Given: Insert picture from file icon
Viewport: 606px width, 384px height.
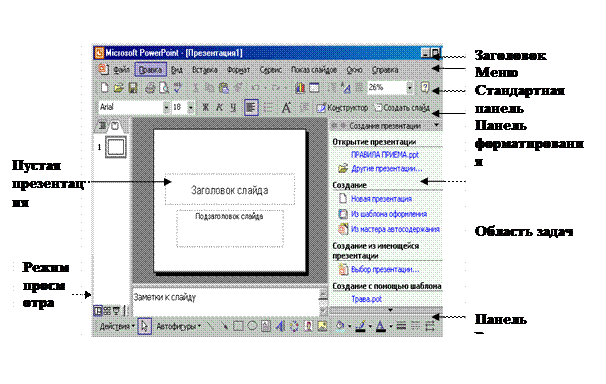Looking at the screenshot, I should 322,326.
